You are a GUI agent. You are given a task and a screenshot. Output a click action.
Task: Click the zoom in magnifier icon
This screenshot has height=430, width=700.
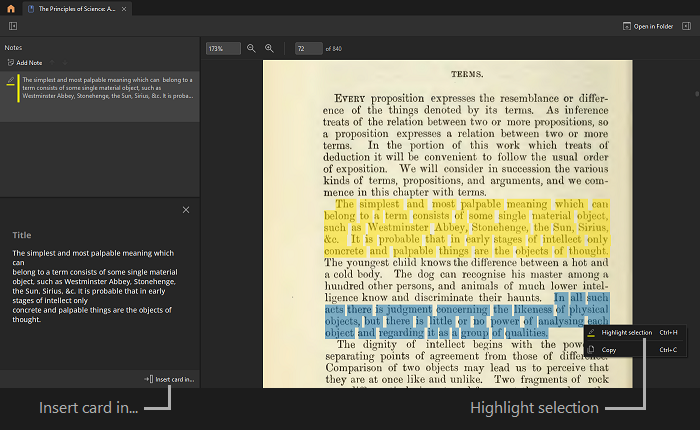point(269,48)
